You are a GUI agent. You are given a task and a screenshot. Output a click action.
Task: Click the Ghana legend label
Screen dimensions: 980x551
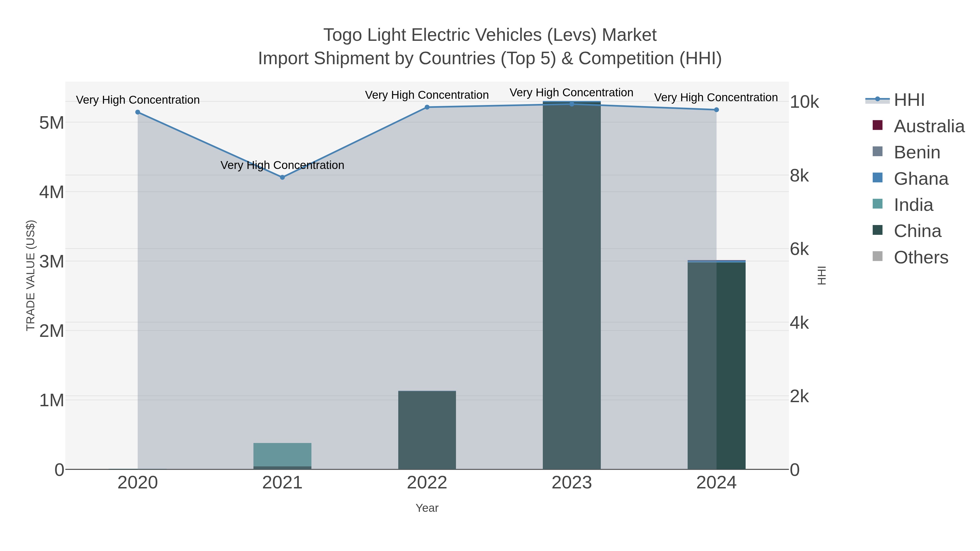coord(921,179)
